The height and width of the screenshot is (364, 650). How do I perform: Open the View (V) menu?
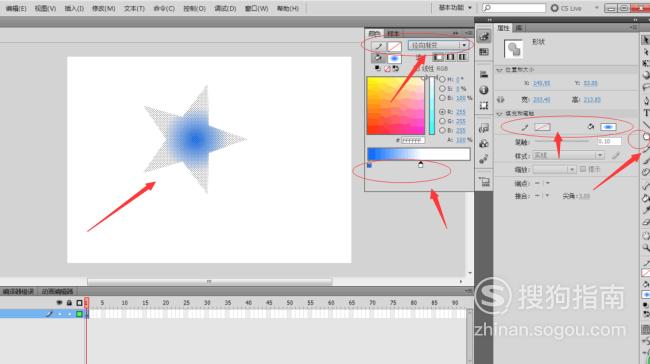[x=45, y=8]
